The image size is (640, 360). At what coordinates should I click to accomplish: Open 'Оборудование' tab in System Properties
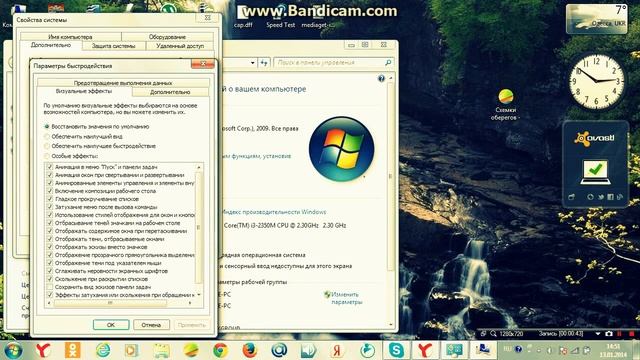[x=167, y=37]
